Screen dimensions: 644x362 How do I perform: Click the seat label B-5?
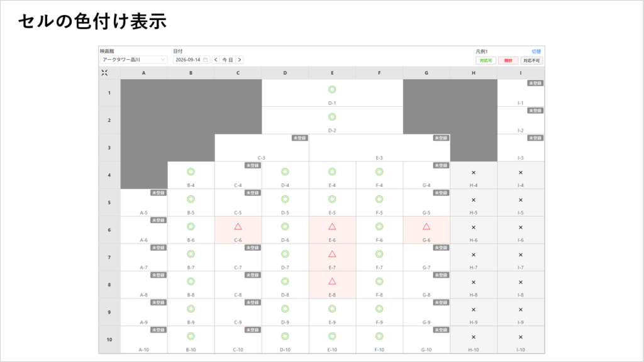coord(191,213)
